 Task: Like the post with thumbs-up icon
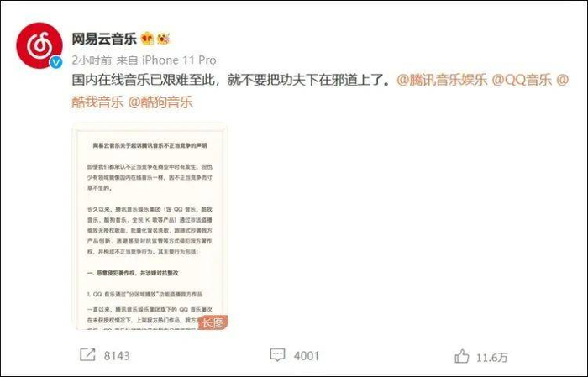tap(462, 356)
